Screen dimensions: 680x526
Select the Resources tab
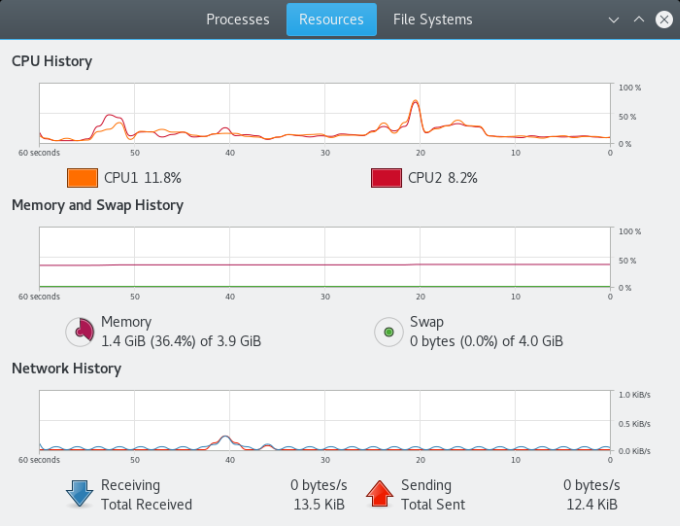[x=331, y=19]
